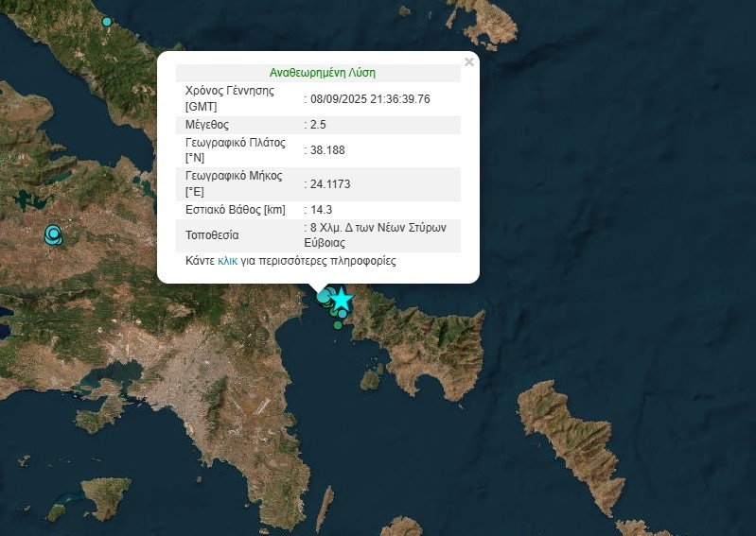This screenshot has height=536, width=756.
Task: Select the cyan marker cluster on the left
Action: 53,233
